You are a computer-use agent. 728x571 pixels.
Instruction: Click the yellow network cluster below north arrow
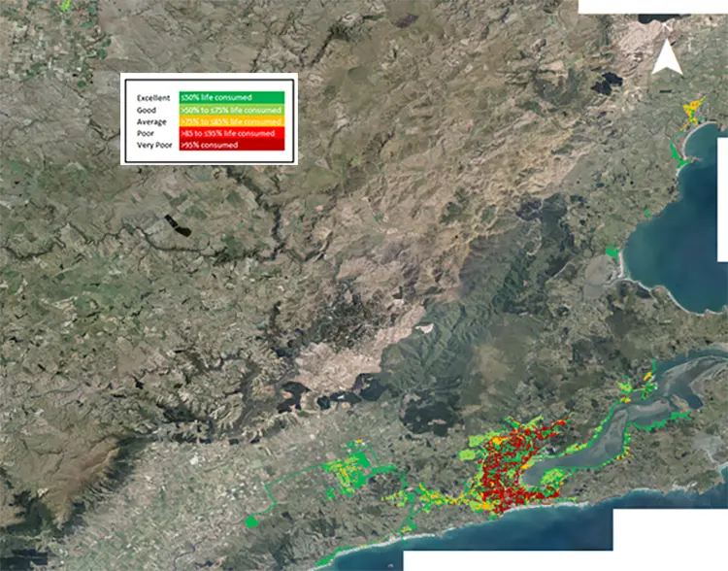pos(693,108)
